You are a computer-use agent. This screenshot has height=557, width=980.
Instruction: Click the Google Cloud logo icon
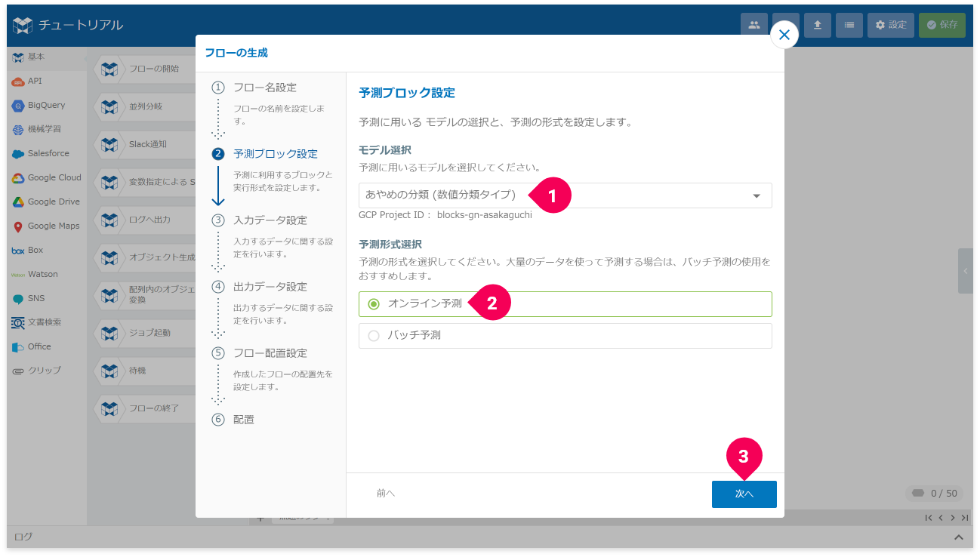pos(18,178)
